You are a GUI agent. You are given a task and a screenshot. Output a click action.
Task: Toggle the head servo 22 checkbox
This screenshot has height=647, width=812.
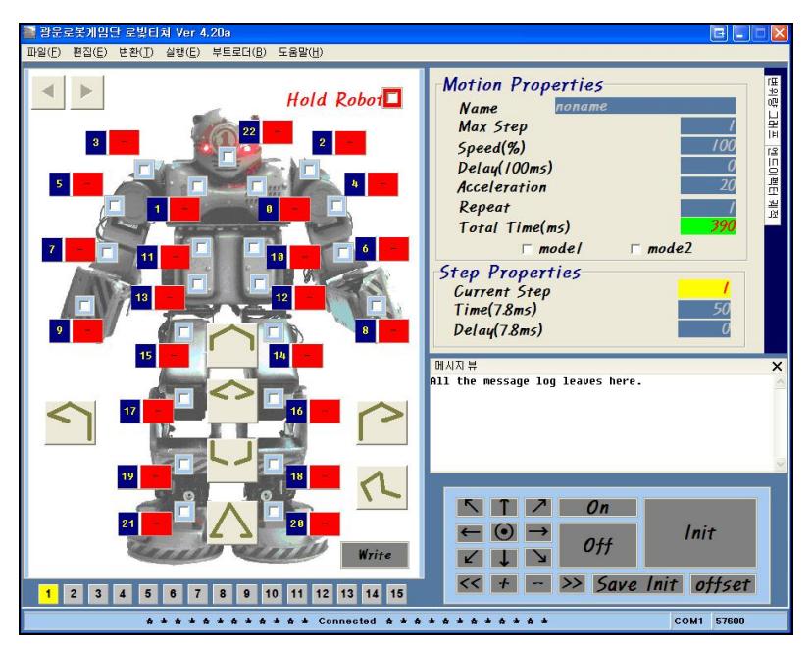227,156
